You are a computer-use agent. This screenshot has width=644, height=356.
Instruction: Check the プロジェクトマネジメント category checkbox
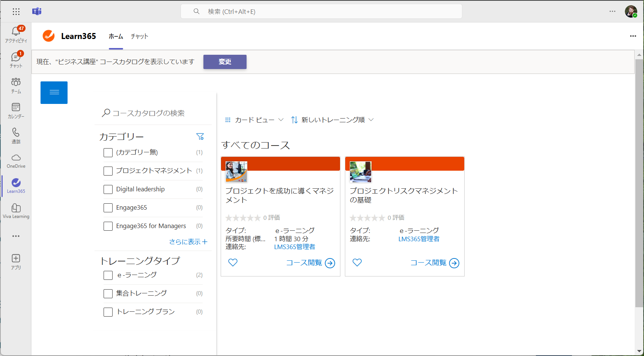[x=108, y=171]
